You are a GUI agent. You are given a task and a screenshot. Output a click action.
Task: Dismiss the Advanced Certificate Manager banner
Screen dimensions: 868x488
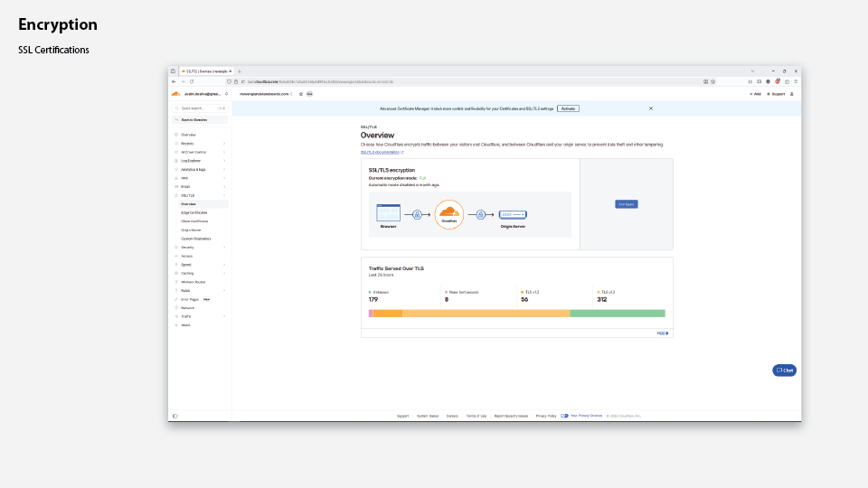[651, 108]
